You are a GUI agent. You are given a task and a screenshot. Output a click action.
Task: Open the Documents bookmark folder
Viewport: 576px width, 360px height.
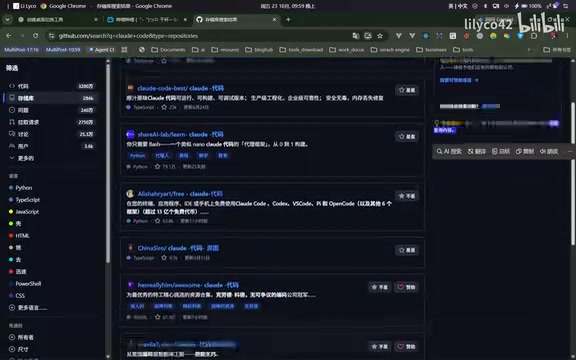[x=168, y=50]
